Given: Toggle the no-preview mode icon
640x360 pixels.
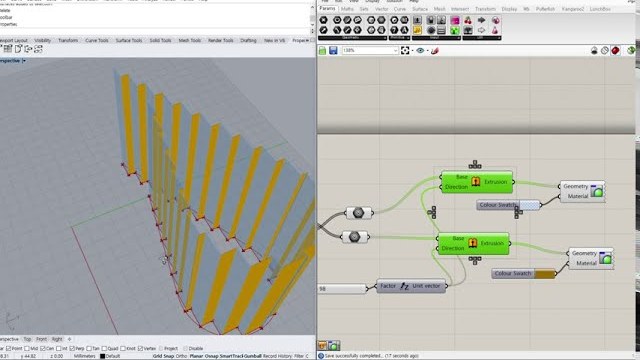Looking at the screenshot, I should 594,51.
